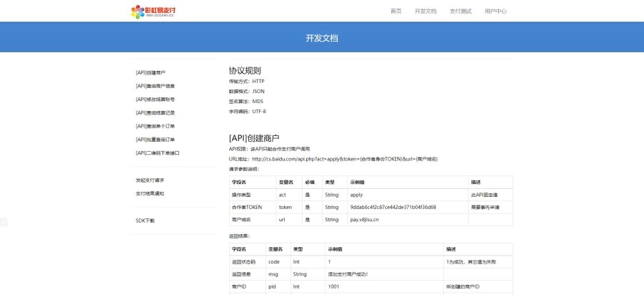
Task: Click the API URL address text
Action: (x=333, y=158)
